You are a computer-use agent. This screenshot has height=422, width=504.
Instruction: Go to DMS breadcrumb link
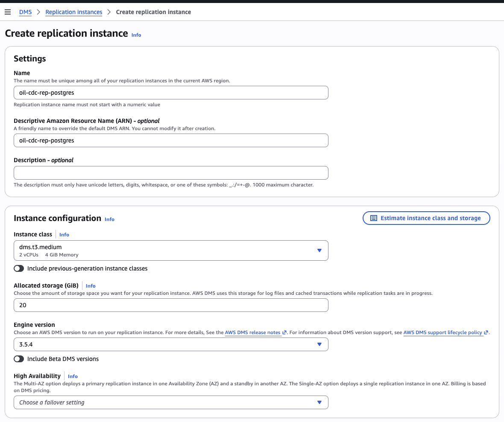[x=25, y=12]
